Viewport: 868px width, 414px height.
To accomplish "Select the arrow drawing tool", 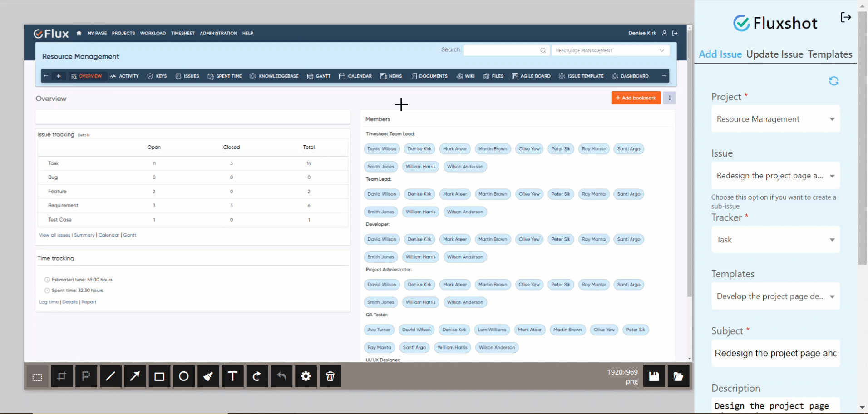I will [x=135, y=376].
